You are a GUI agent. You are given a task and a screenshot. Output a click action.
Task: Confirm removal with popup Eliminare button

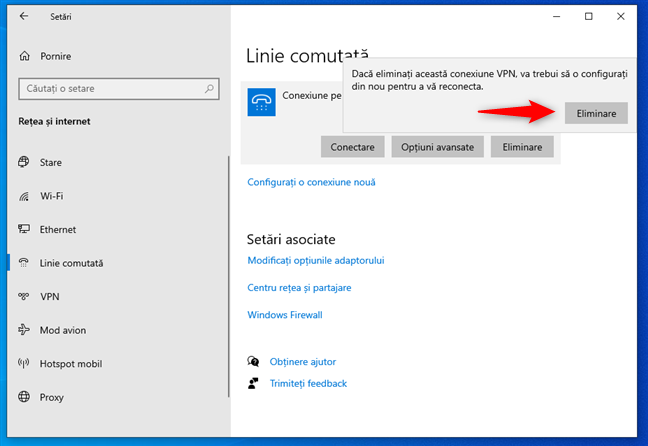[596, 113]
